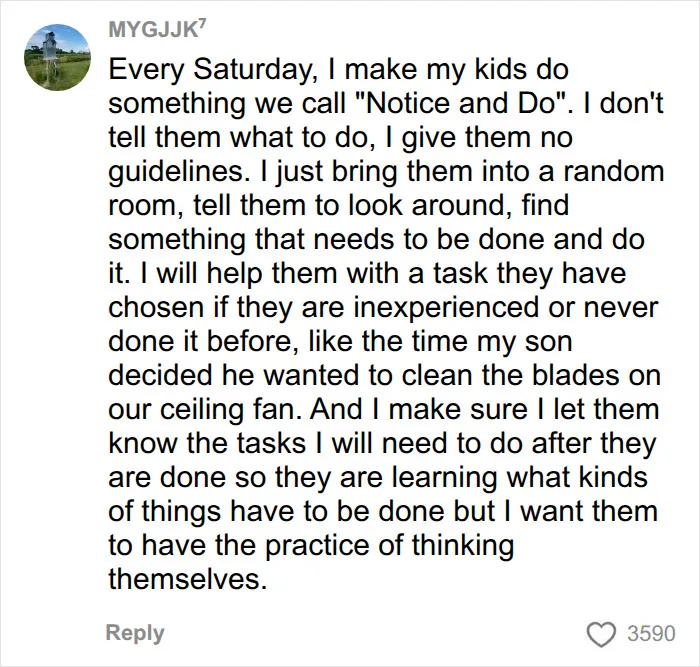Click the words "ceiling fan" in the comment
Viewport: 700px width, 667px height.
point(231,410)
